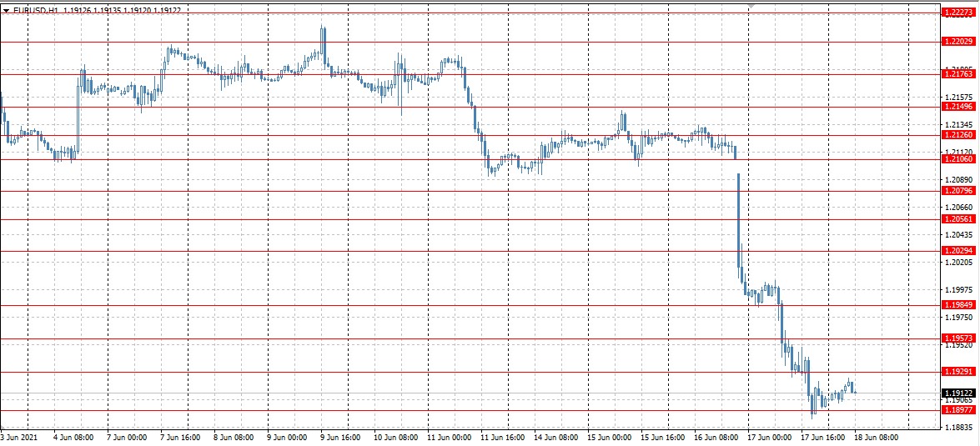Click the price scale value 1.20660
This screenshot has width=980, height=446.
click(x=959, y=207)
